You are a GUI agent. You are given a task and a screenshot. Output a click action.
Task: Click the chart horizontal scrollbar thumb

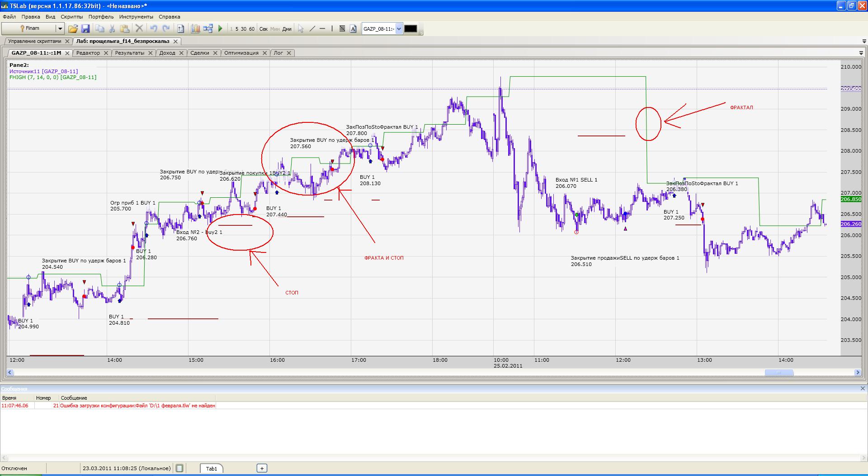click(x=779, y=373)
